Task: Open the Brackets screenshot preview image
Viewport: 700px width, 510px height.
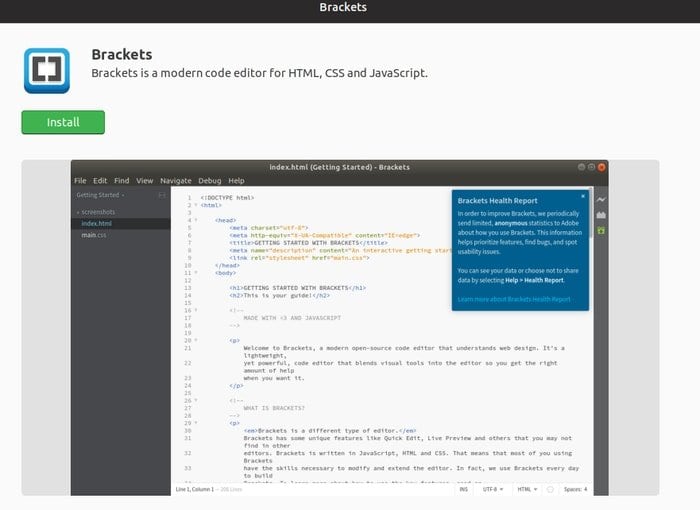Action: (x=340, y=327)
